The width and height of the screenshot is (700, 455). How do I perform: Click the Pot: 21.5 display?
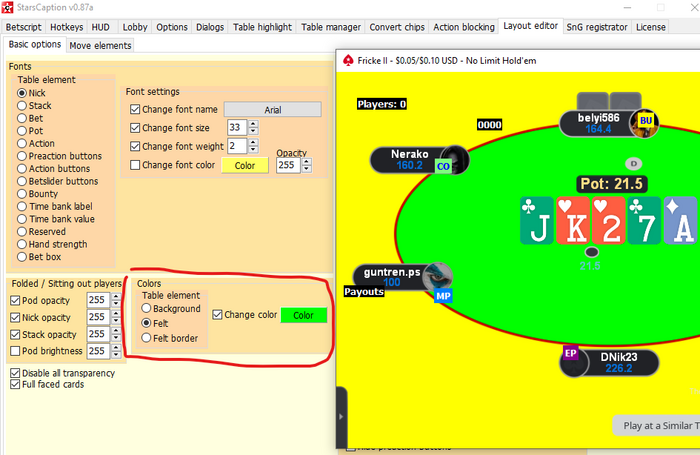tap(612, 184)
